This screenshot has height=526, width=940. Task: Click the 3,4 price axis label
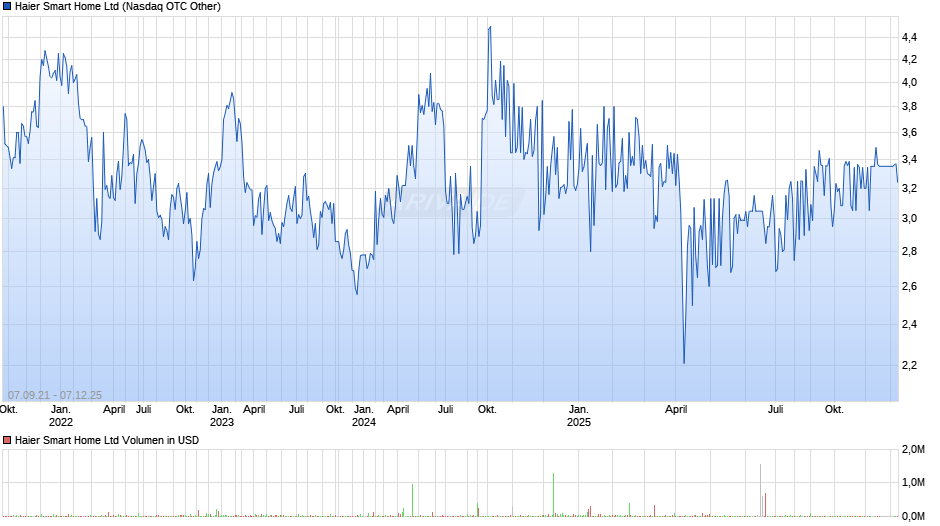909,160
